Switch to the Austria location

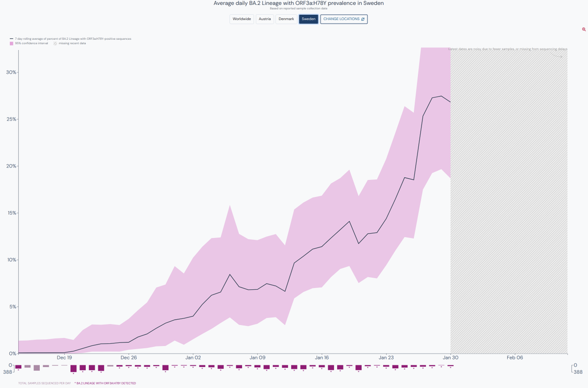pyautogui.click(x=265, y=19)
